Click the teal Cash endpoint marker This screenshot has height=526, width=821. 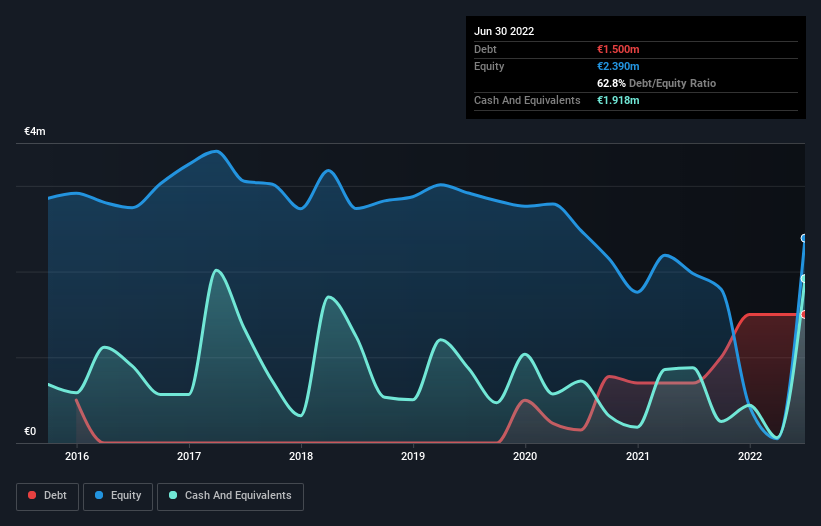click(x=804, y=278)
